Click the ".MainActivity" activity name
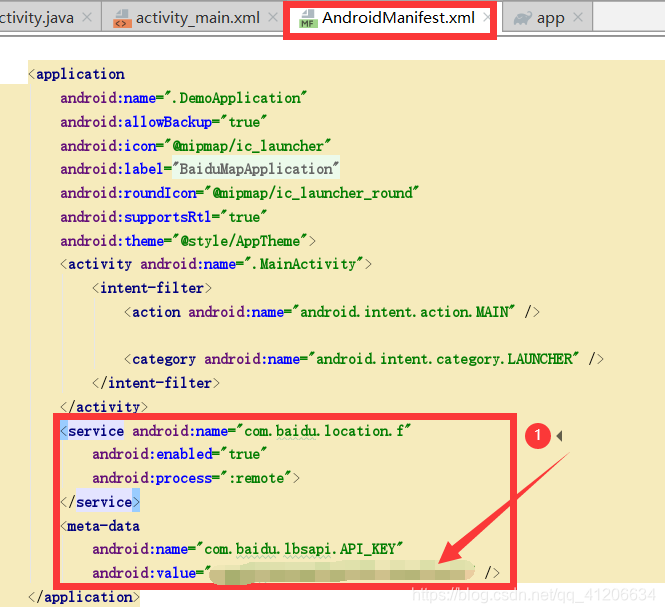The height and width of the screenshot is (613, 665). tap(304, 264)
